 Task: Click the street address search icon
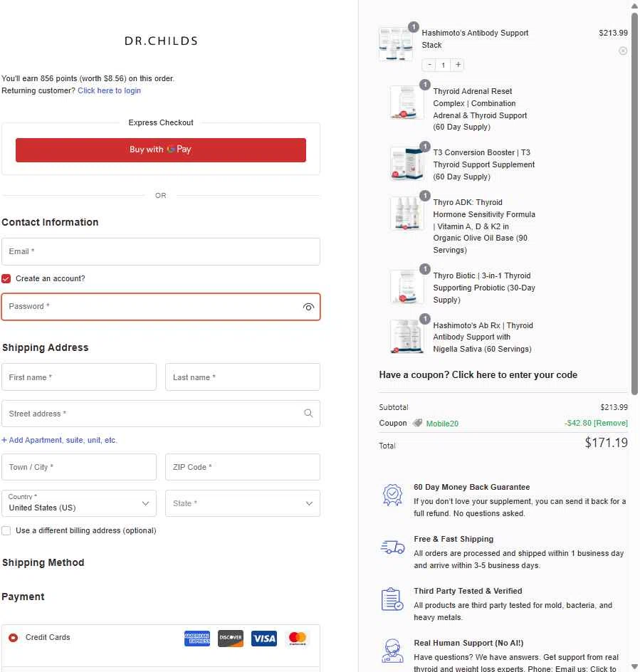308,413
